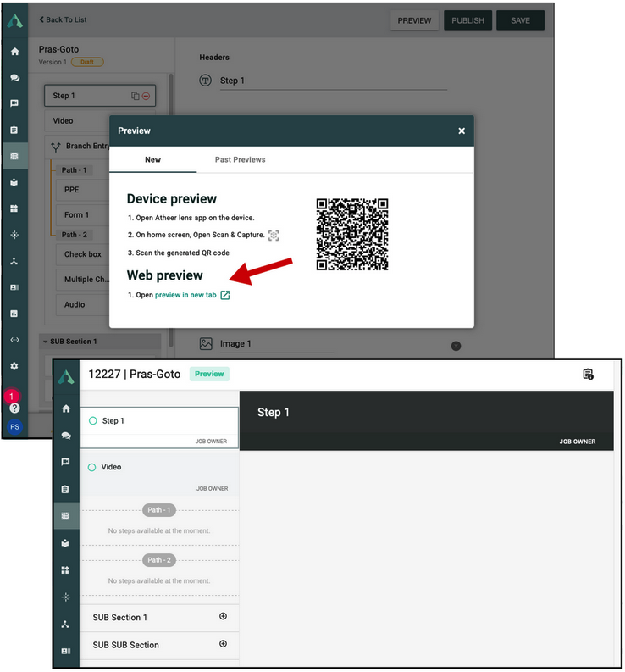Close the Preview dialog
625x672 pixels.
click(462, 131)
